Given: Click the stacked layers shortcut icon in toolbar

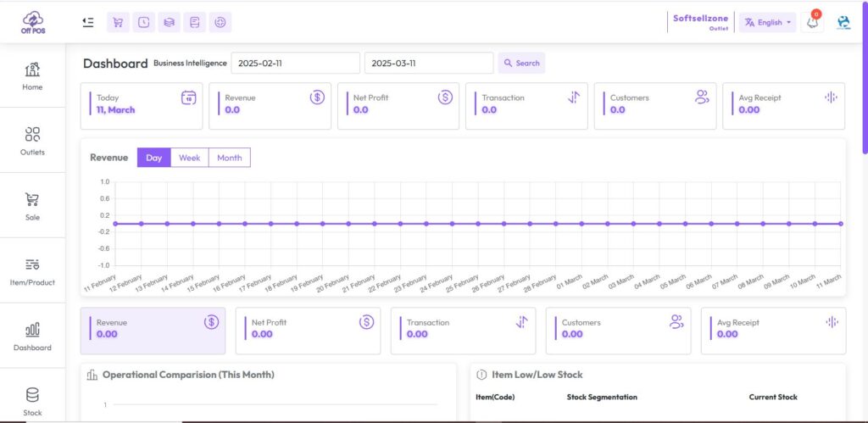Looking at the screenshot, I should tap(169, 22).
